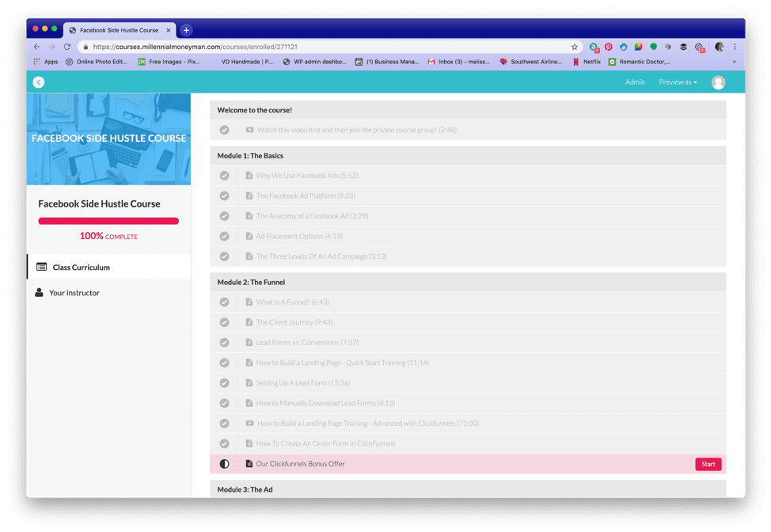
Task: Click the Chrome three-dot menu icon
Action: click(x=735, y=47)
